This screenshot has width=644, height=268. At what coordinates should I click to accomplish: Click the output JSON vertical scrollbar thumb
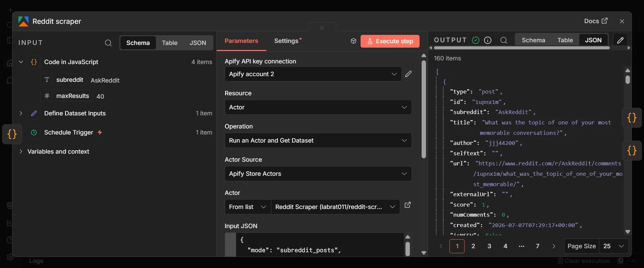628,80
